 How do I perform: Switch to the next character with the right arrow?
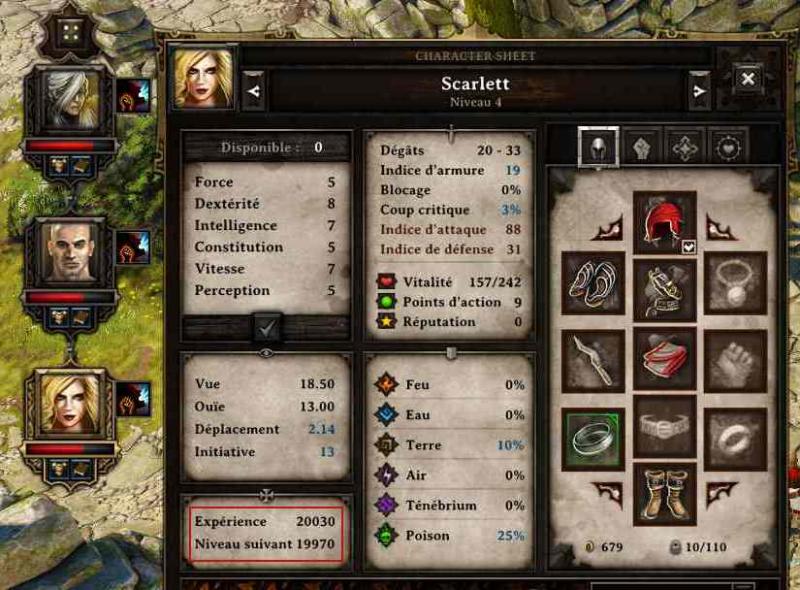(x=699, y=91)
